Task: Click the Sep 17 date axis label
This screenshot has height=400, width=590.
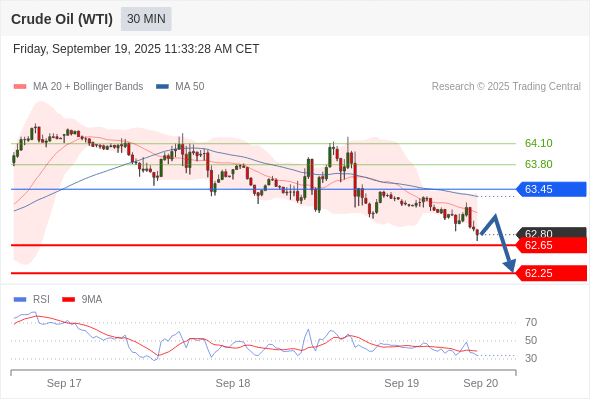Action: pyautogui.click(x=64, y=383)
